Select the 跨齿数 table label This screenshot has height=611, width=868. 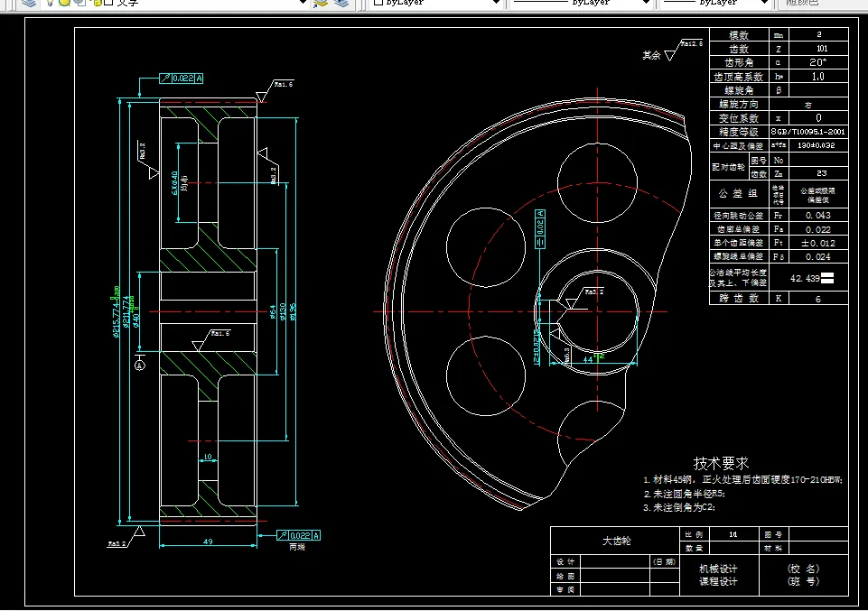tap(739, 299)
